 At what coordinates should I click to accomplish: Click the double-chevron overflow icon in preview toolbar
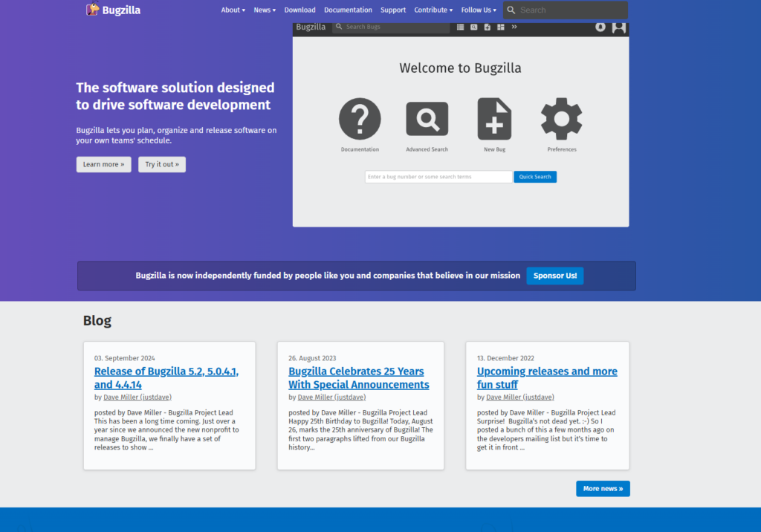tap(514, 27)
